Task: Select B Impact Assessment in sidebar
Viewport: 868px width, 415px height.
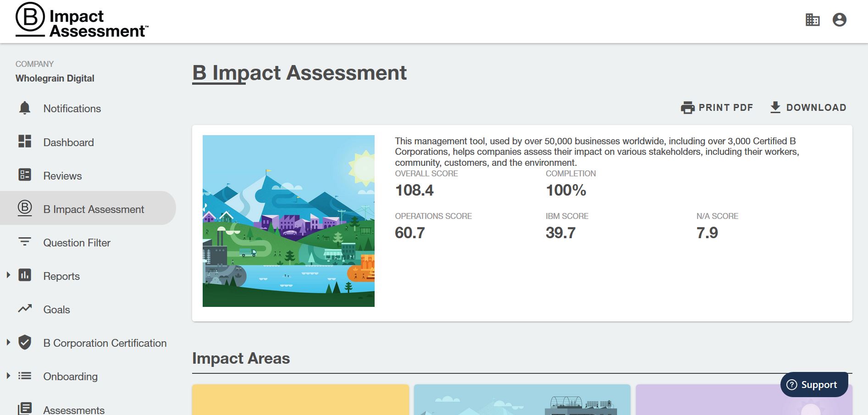Action: (x=93, y=209)
